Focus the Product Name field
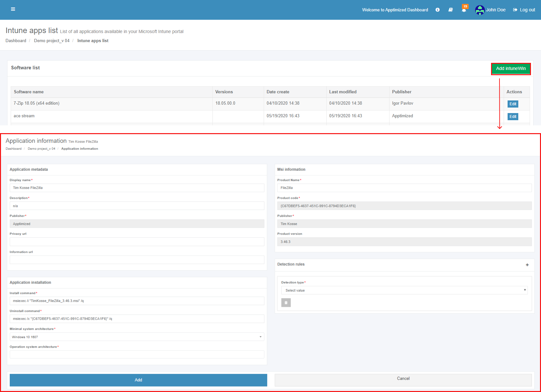 click(x=404, y=188)
